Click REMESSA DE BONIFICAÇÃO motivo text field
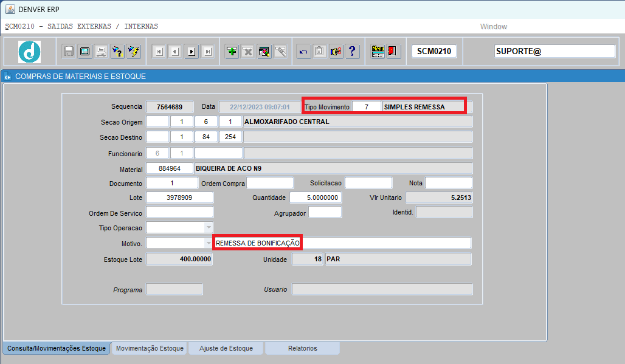The height and width of the screenshot is (364, 625). click(342, 242)
